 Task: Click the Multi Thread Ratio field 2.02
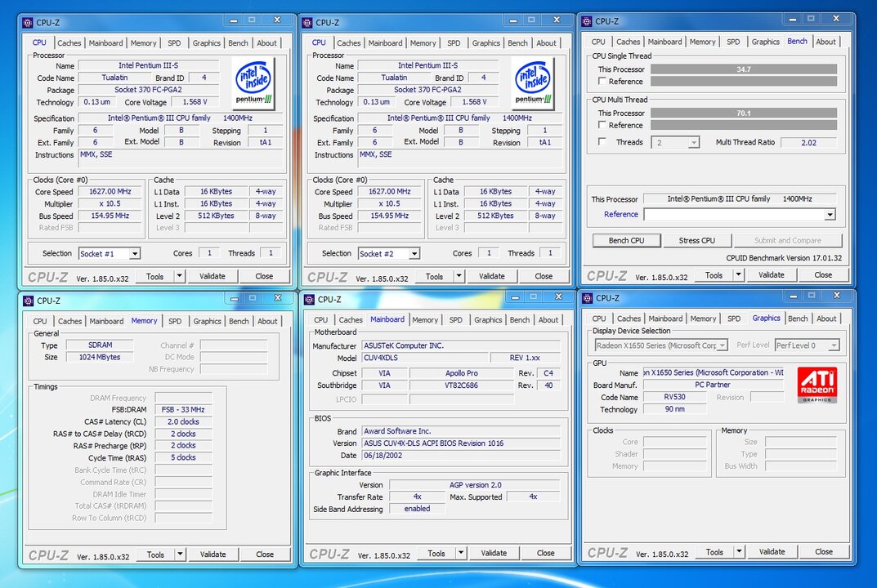point(808,143)
